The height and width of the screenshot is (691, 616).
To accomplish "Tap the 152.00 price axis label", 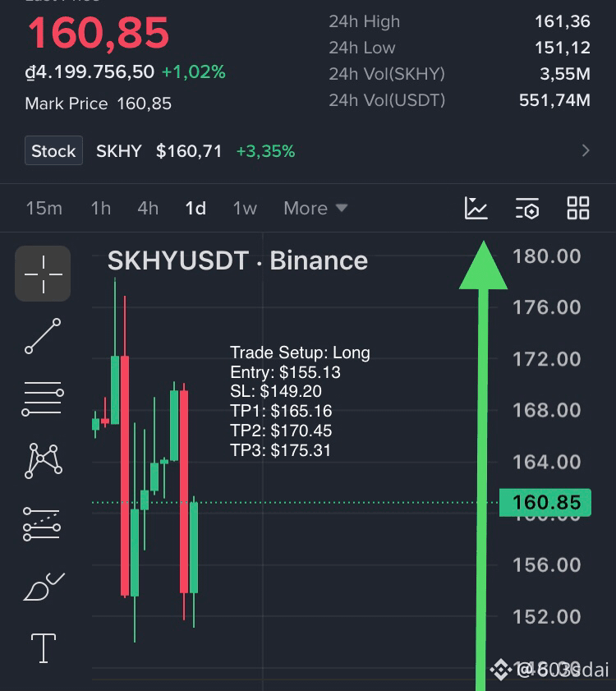I will (547, 616).
